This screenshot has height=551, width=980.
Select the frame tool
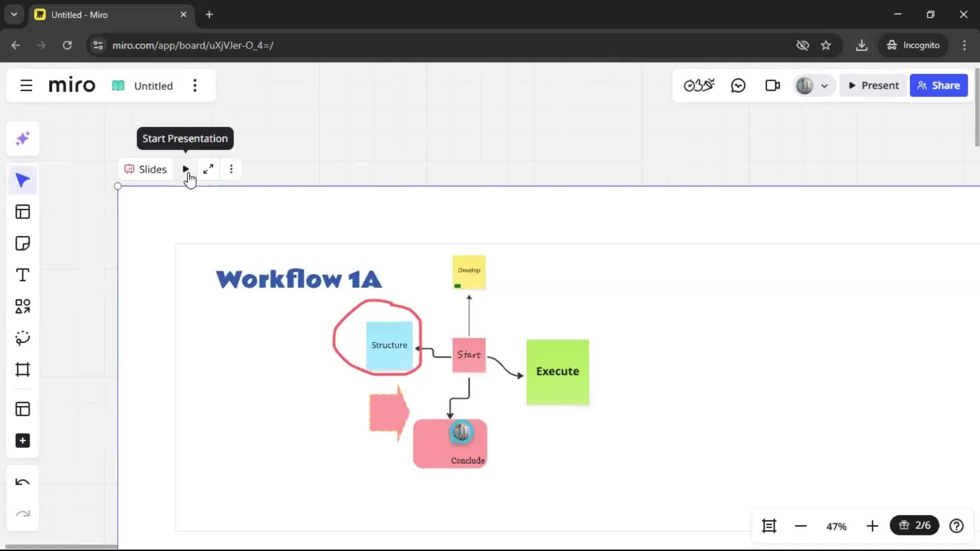pyautogui.click(x=22, y=370)
